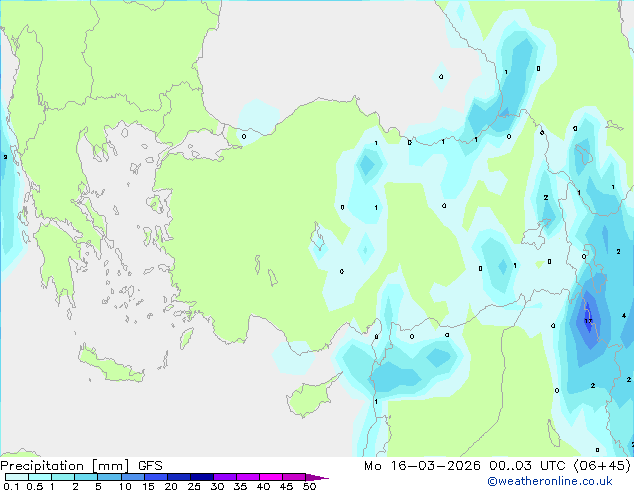Click the legend value "20"

(171, 486)
